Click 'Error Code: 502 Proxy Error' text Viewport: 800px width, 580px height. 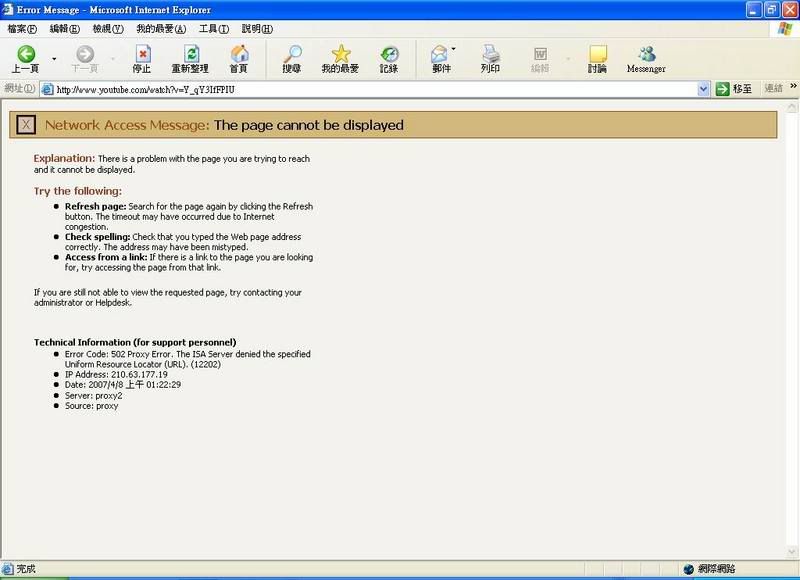(x=118, y=354)
